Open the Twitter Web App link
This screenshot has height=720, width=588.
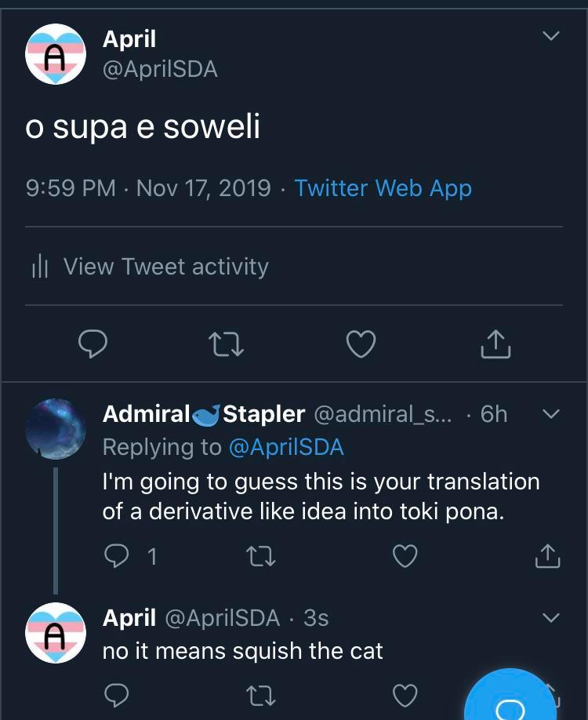point(381,188)
